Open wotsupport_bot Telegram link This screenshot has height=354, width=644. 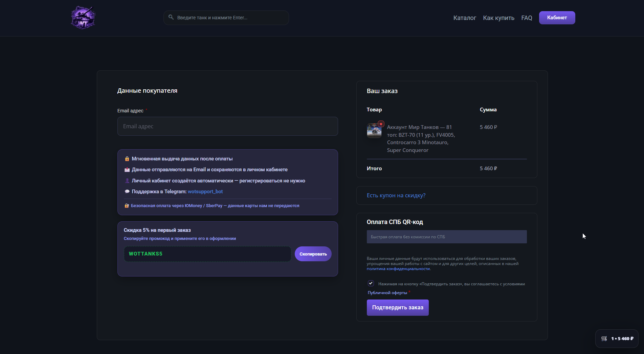click(x=205, y=192)
